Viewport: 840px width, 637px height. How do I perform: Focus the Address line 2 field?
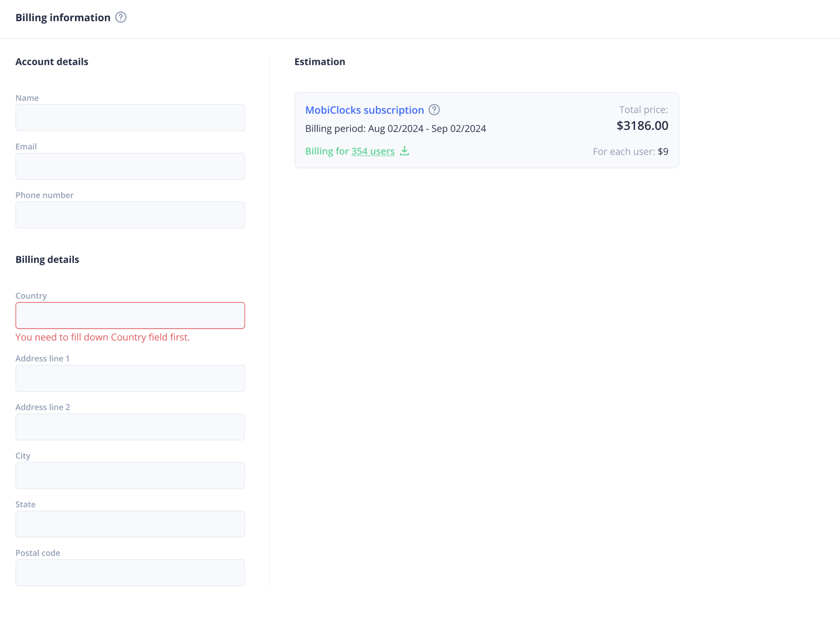130,427
